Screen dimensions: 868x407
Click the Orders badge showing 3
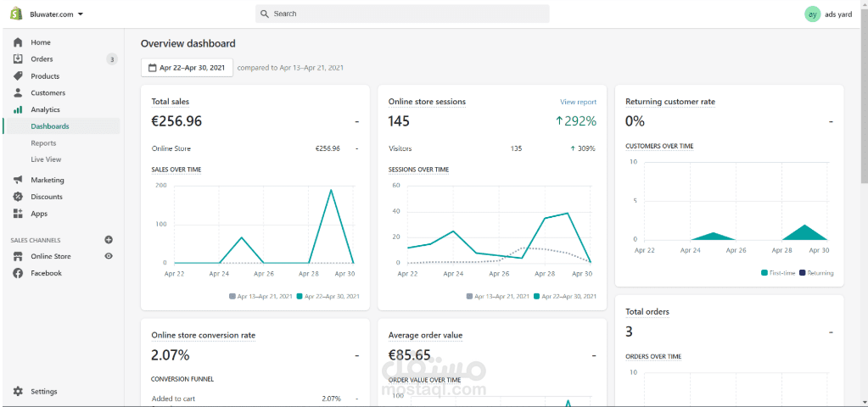click(x=112, y=59)
